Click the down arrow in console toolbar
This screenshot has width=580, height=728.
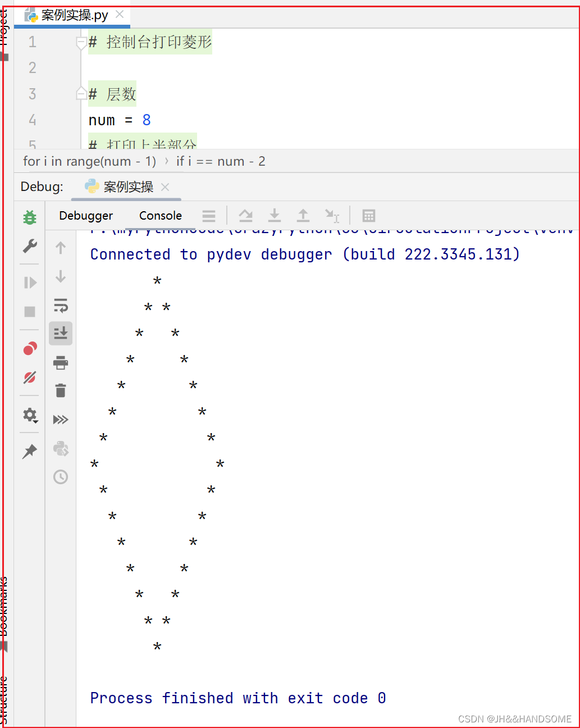click(x=61, y=276)
